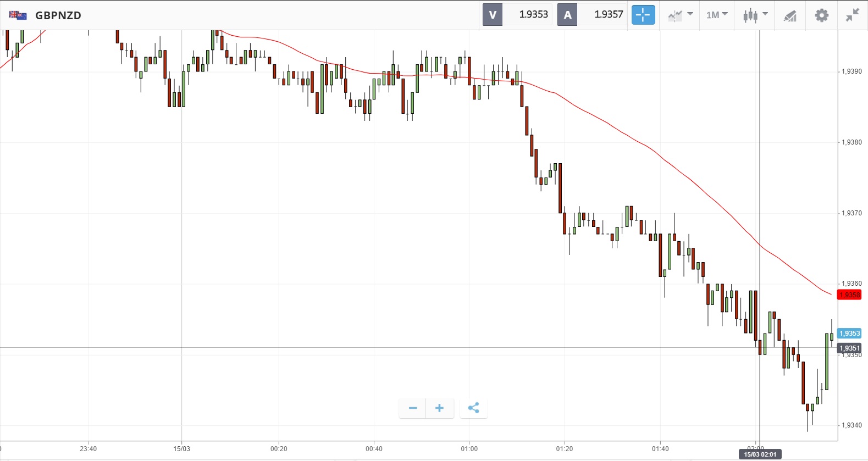Image resolution: width=868 pixels, height=461 pixels.
Task: Open the 1M timeframe dropdown
Action: point(717,15)
